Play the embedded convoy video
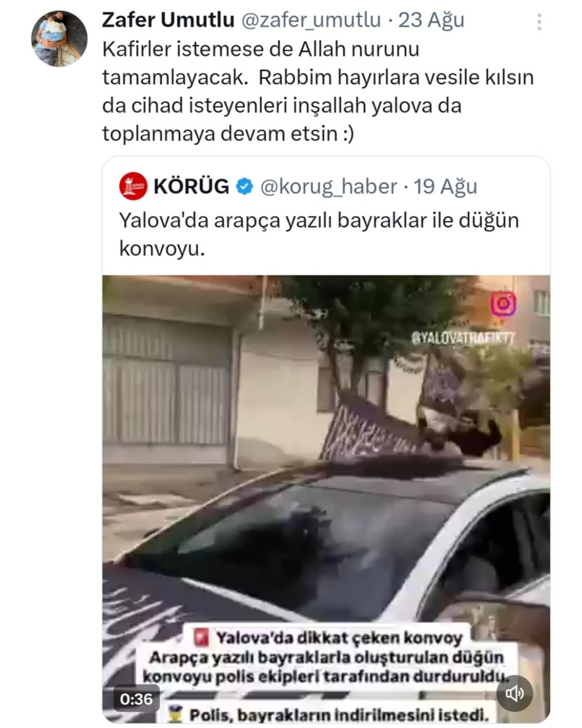Viewport: 582px width, 728px height. pos(326,499)
